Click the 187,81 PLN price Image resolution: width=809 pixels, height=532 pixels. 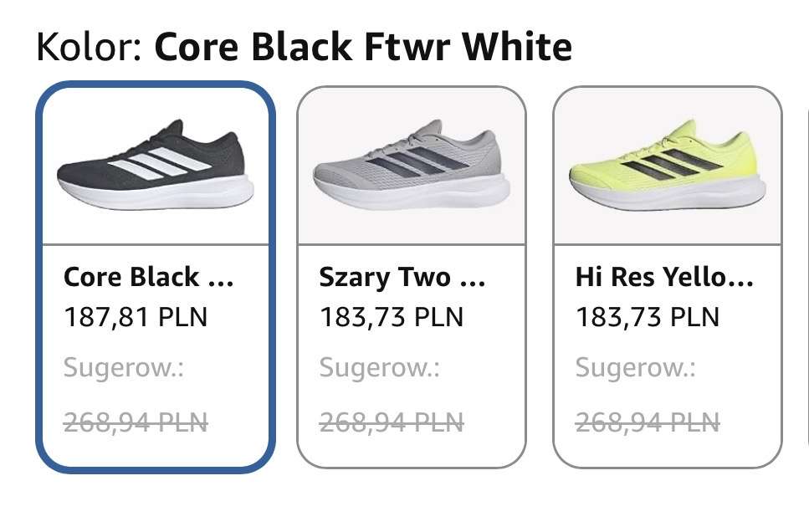click(x=136, y=317)
